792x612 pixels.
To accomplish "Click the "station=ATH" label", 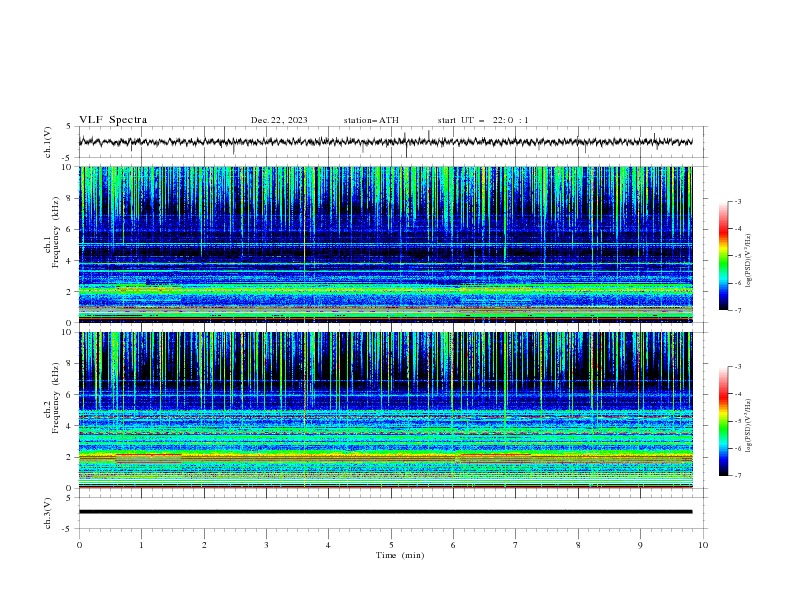I will tap(371, 120).
